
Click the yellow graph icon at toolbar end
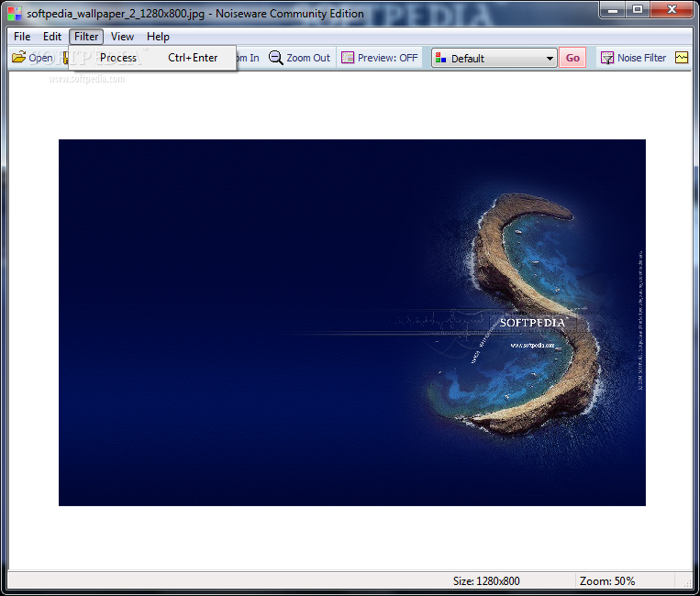coord(682,58)
